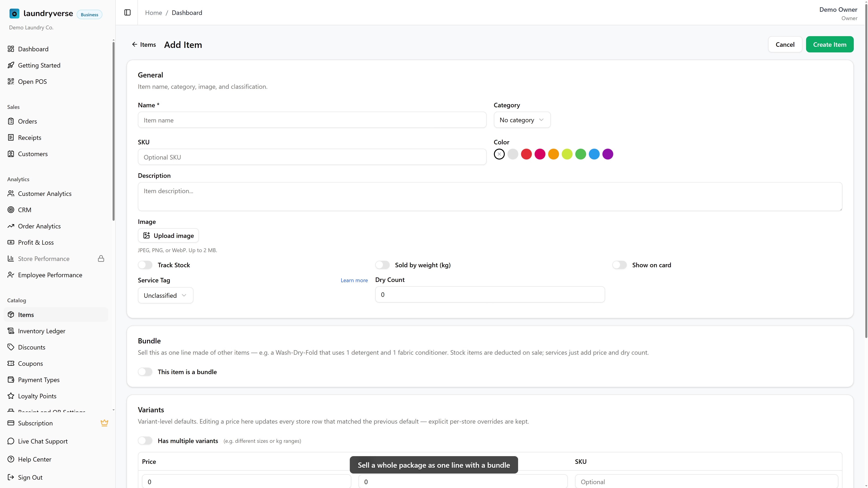Click Home in the breadcrumb
868x488 pixels.
pos(153,12)
